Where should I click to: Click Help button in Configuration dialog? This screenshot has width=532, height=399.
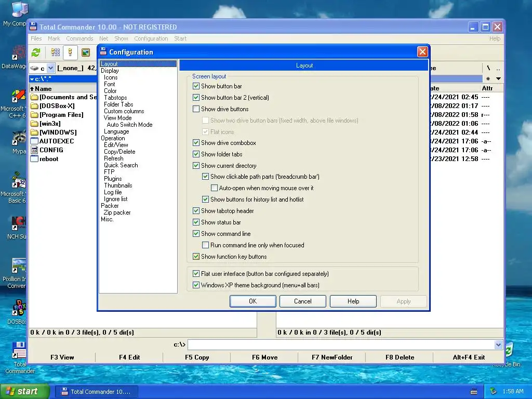(x=353, y=301)
